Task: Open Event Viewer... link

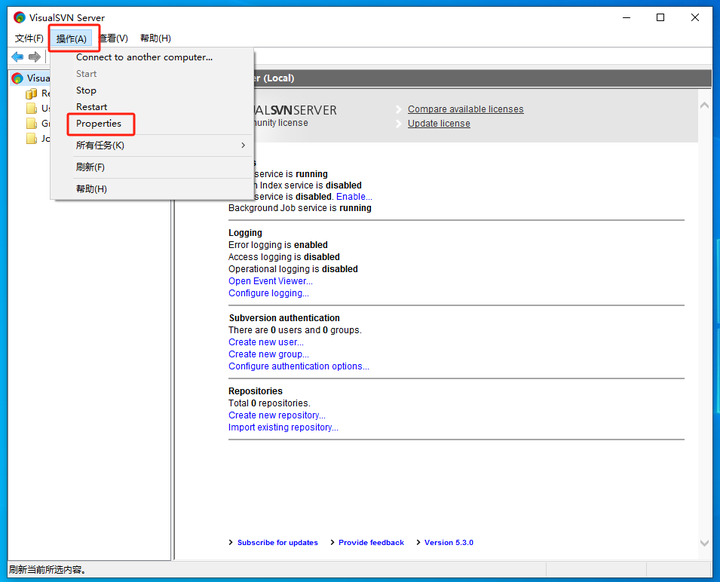Action: click(x=270, y=281)
